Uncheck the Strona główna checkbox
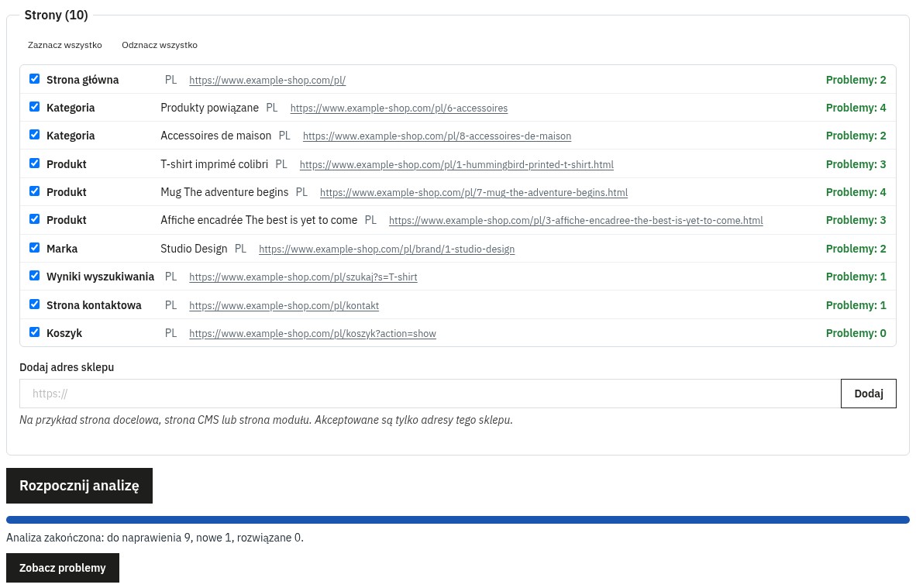This screenshot has height=588, width=916. [x=34, y=79]
